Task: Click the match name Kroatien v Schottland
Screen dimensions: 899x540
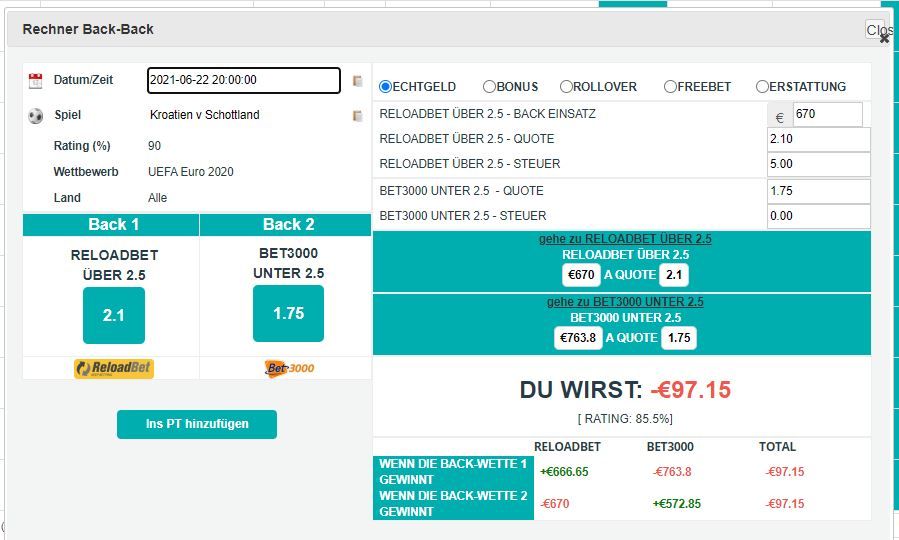Action: [205, 115]
